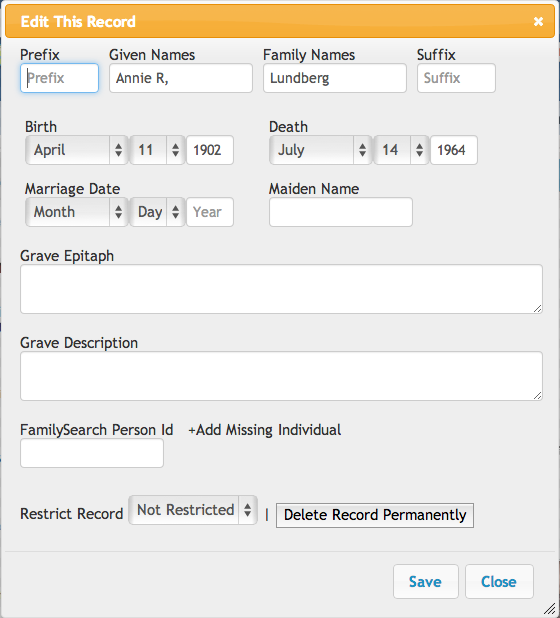Expand the Marriage Date Day dropdown
This screenshot has width=560, height=618.
tap(157, 212)
